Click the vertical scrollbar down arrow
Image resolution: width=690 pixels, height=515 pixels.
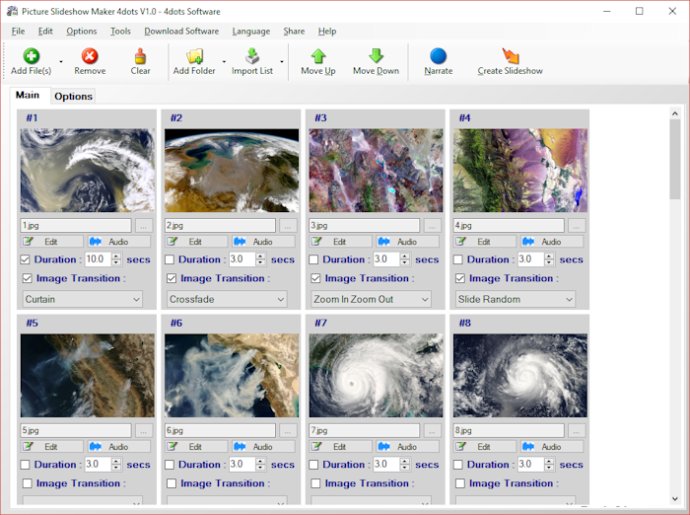675,499
